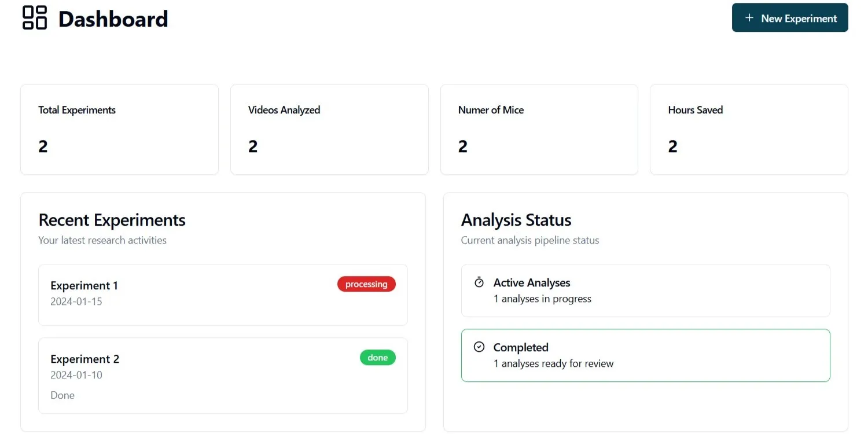Click the Analysis Status heading
This screenshot has width=868, height=434.
pyautogui.click(x=516, y=220)
